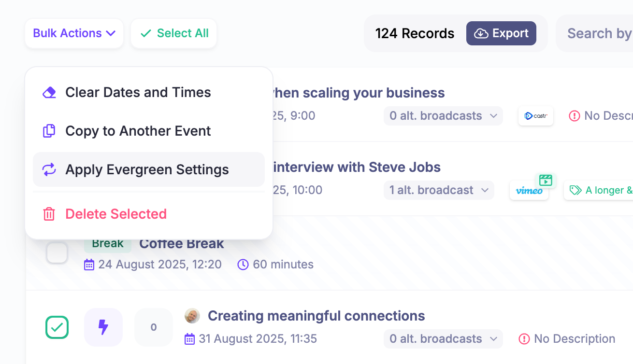Click the speaker avatar photo
The image size is (633, 364).
[192, 316]
